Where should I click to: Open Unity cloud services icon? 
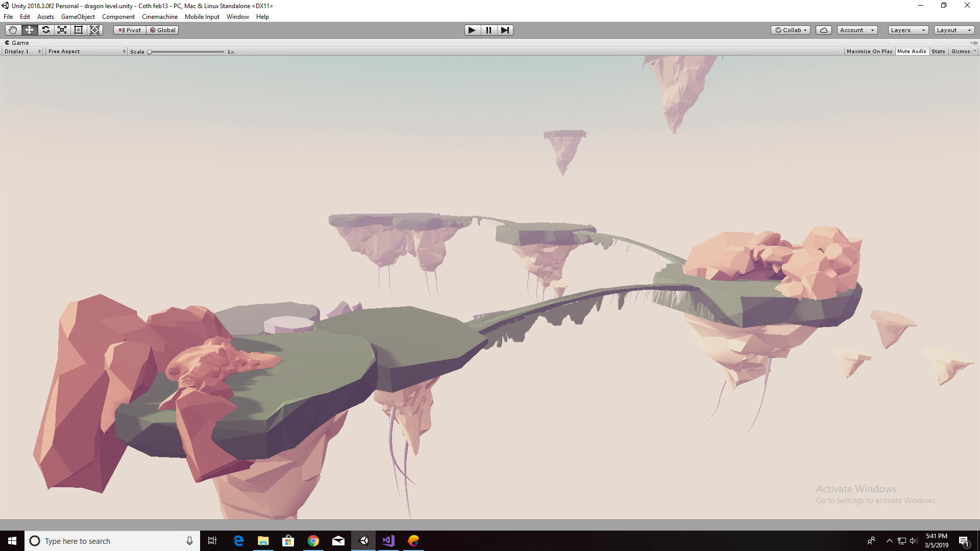pyautogui.click(x=823, y=30)
